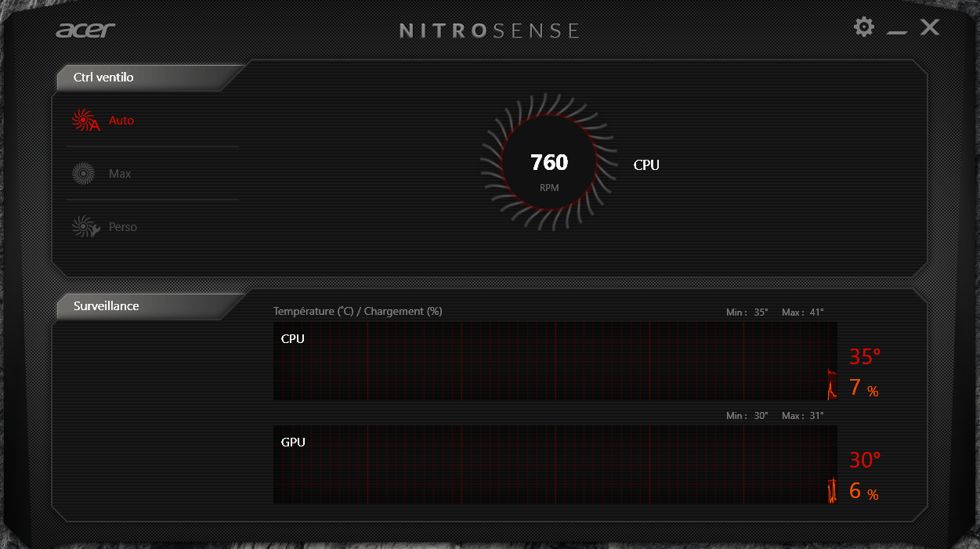Click the GPU label in the graph
This screenshot has height=549, width=980.
pyautogui.click(x=293, y=442)
